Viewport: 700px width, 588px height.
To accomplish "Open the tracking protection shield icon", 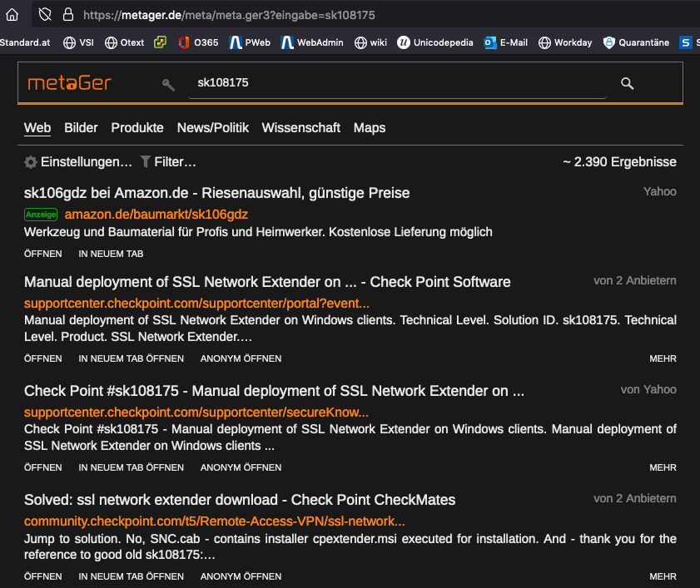I will pyautogui.click(x=45, y=15).
